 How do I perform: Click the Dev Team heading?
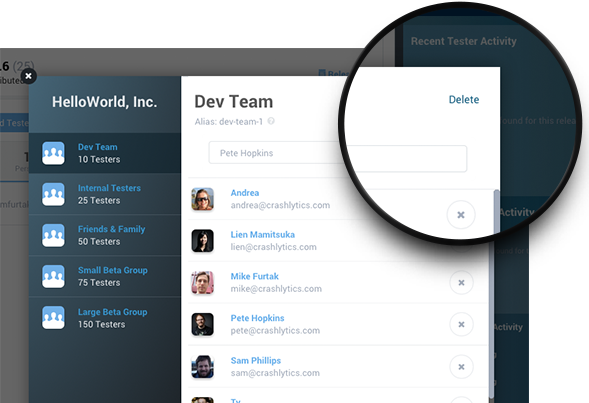(x=234, y=102)
